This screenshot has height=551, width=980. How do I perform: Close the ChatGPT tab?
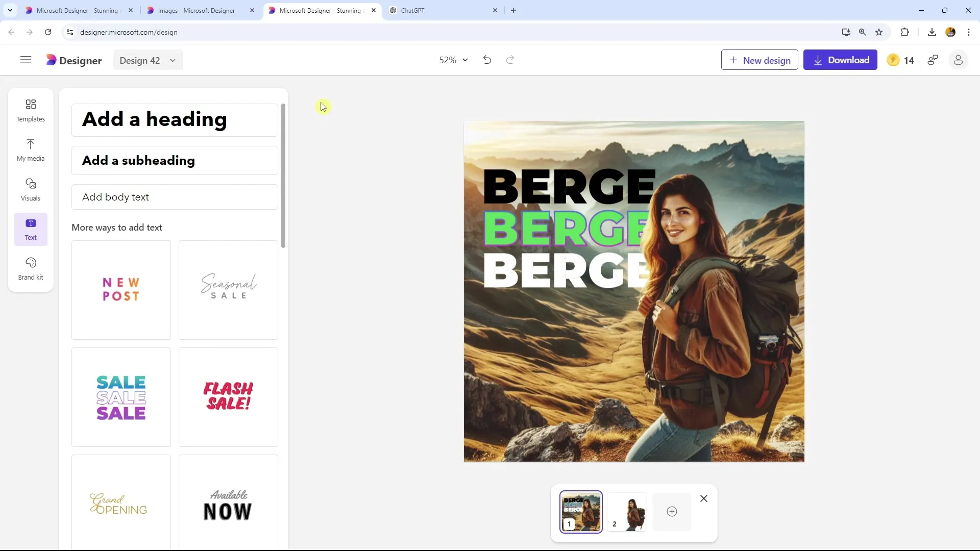point(495,10)
